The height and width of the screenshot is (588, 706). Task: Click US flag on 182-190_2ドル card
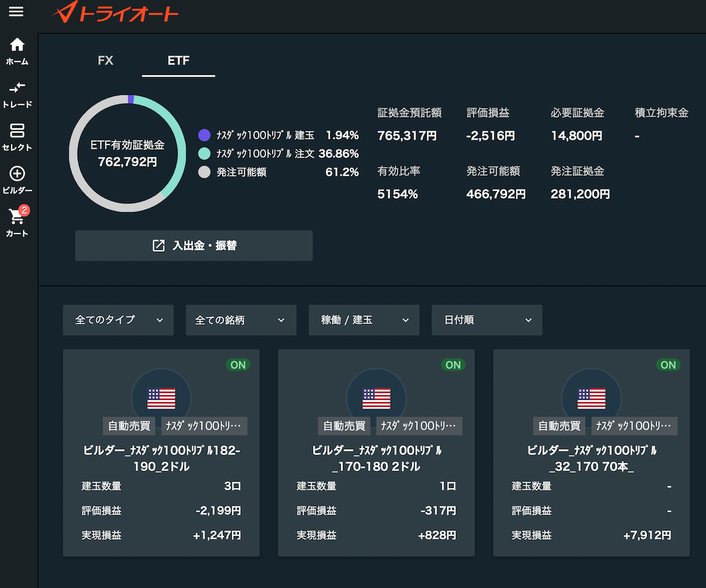(x=161, y=398)
